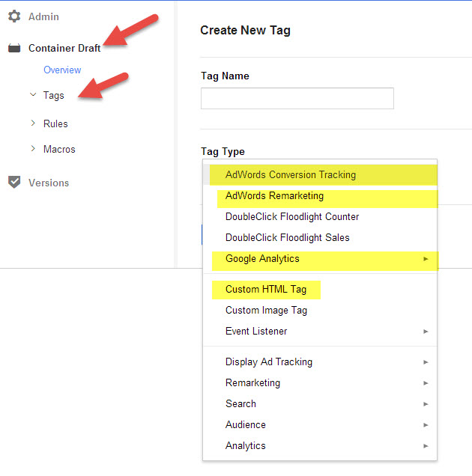
Task: Open the Audience submenu entry
Action: tap(245, 424)
